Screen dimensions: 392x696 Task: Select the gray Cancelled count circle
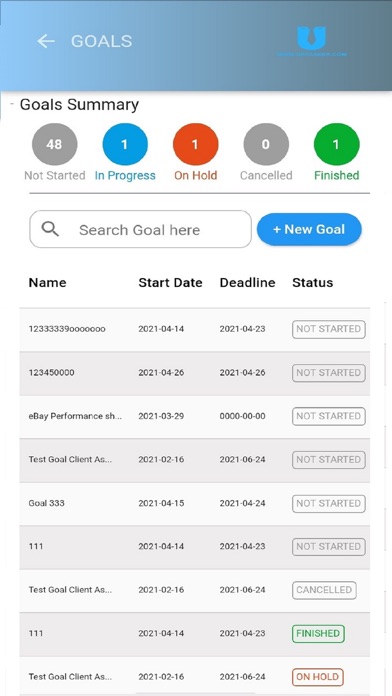coord(266,144)
